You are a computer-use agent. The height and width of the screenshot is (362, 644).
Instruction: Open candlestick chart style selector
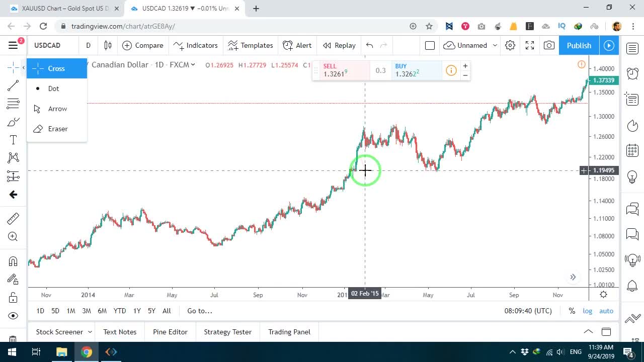[x=108, y=45]
